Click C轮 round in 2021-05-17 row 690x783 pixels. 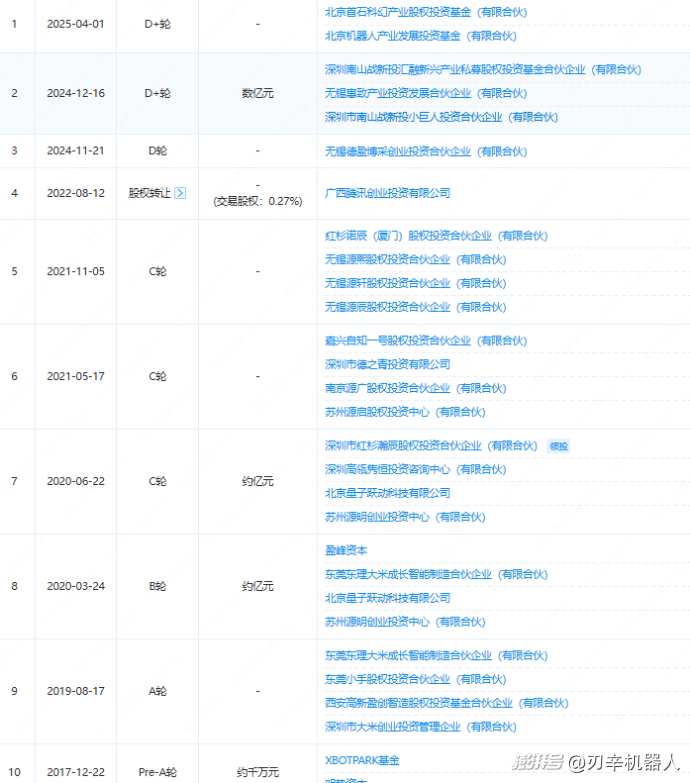pyautogui.click(x=157, y=377)
